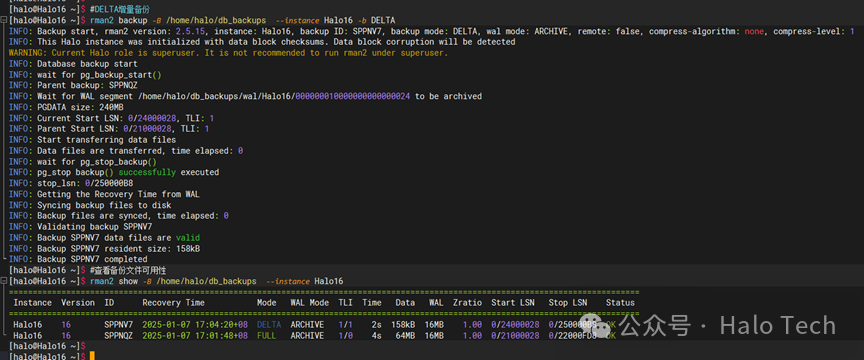This screenshot has width=864, height=360.
Task: Click the compress-algorithm value 'none'
Action: (754, 31)
